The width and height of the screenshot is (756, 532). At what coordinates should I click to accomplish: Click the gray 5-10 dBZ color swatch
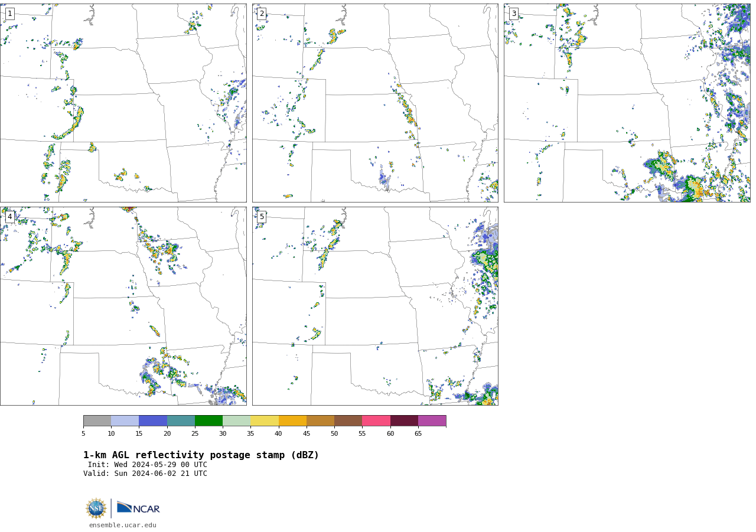97,421
